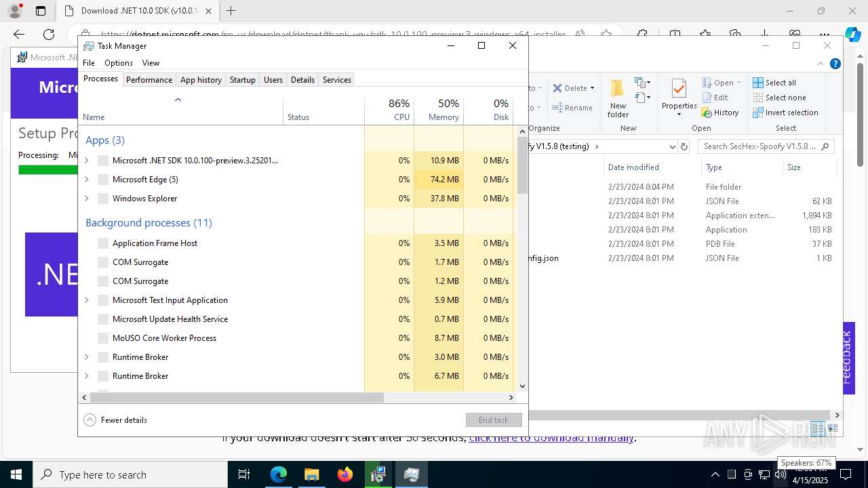Click Select all in Explorer ribbon

click(774, 83)
